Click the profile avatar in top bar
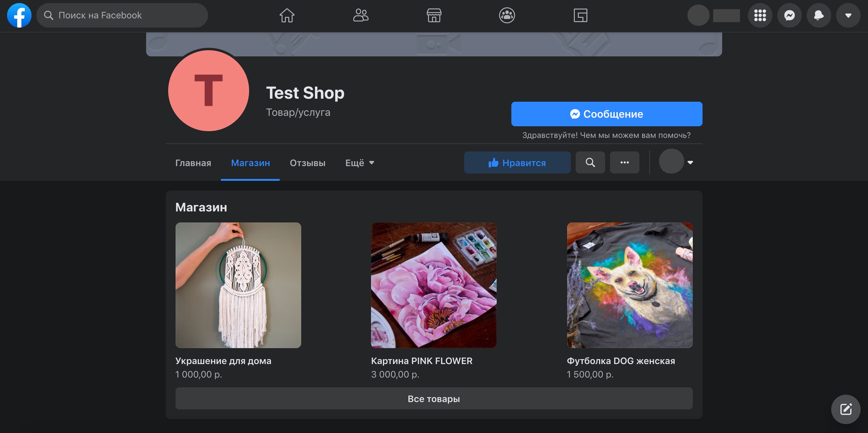 698,15
